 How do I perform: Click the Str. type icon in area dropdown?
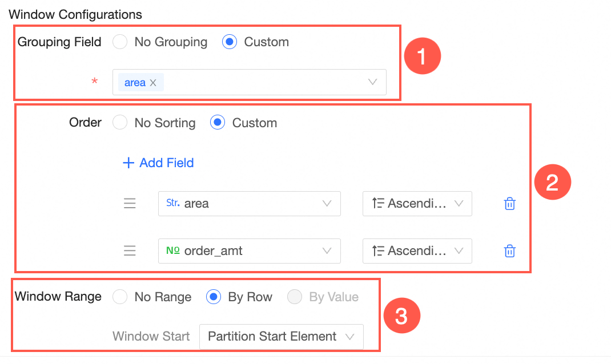172,203
